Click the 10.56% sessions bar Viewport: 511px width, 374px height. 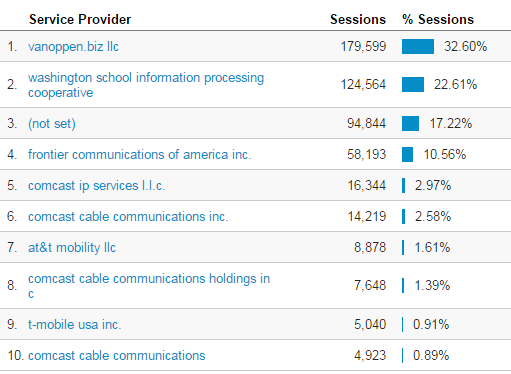tap(407, 155)
